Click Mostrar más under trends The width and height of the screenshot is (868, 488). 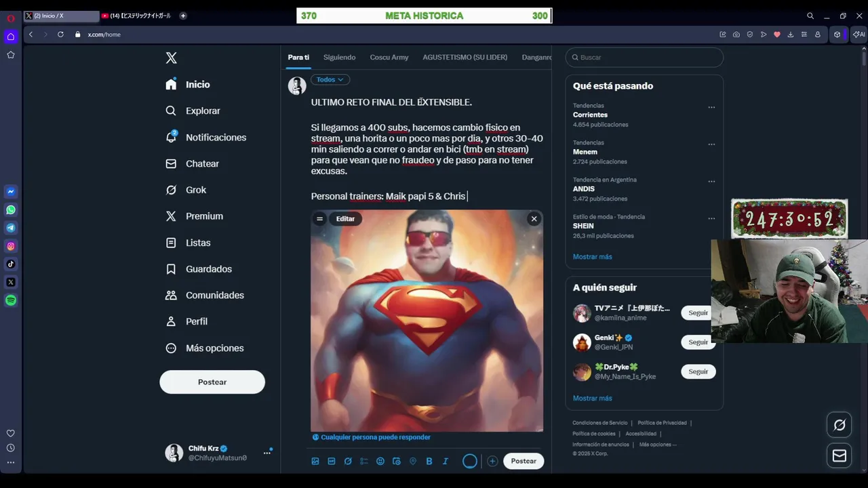tap(592, 257)
